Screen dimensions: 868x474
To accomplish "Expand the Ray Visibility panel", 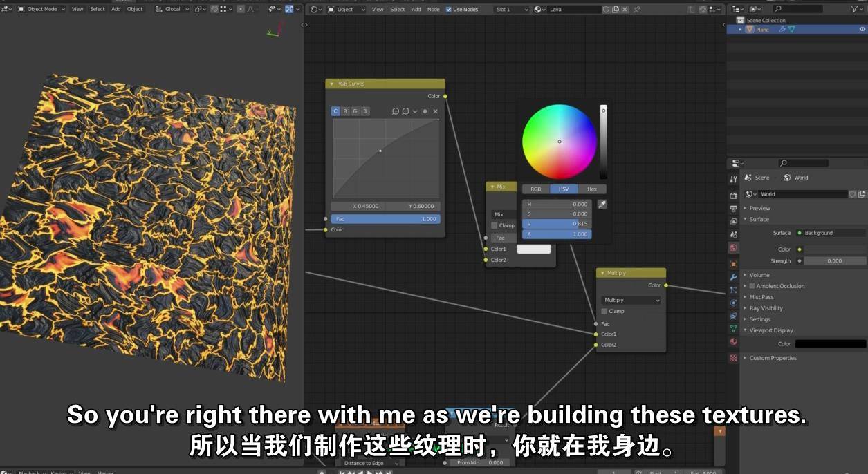I will point(766,308).
